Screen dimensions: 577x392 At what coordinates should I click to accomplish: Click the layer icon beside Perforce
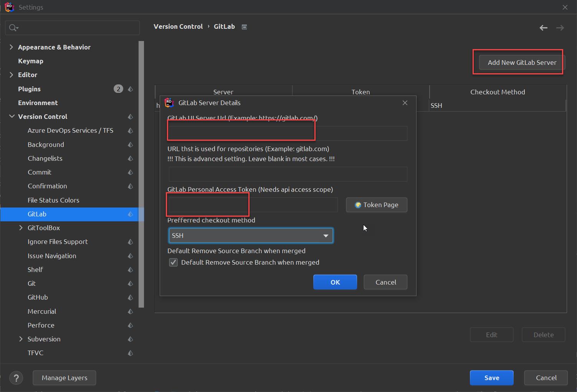131,325
